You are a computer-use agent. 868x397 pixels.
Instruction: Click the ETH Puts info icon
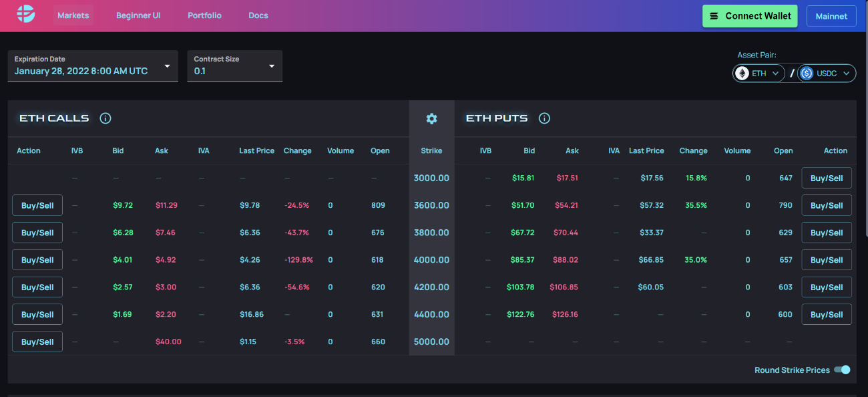(x=544, y=118)
